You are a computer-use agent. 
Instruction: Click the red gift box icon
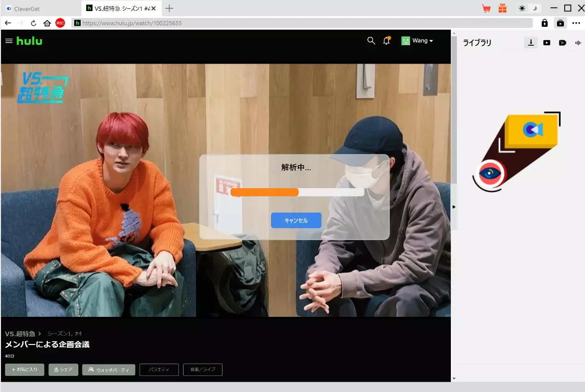(502, 8)
